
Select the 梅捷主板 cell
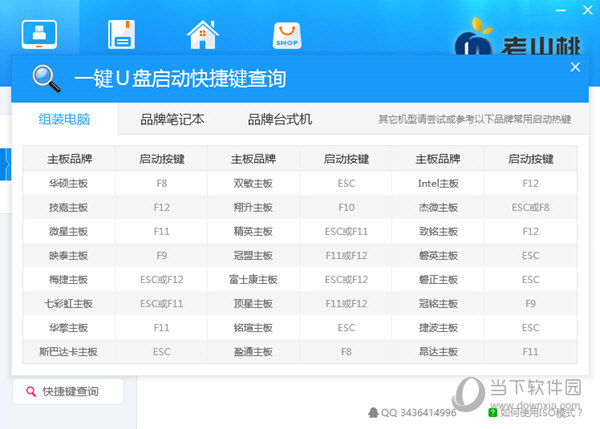[x=68, y=280]
